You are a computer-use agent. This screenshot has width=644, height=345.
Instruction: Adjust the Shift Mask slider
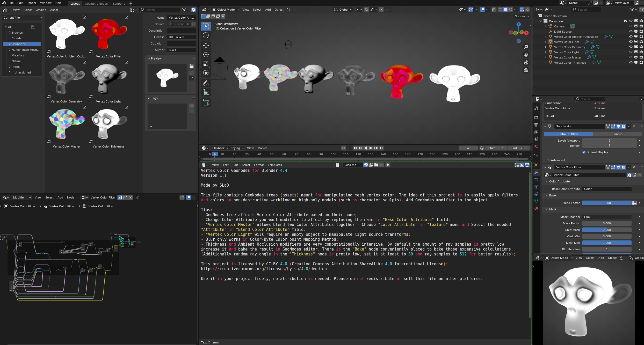(607, 230)
